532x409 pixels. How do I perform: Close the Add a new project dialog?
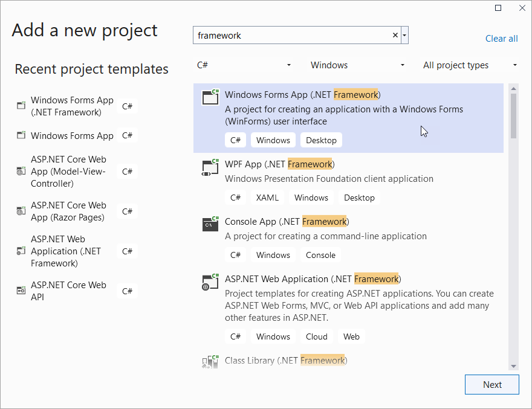522,8
